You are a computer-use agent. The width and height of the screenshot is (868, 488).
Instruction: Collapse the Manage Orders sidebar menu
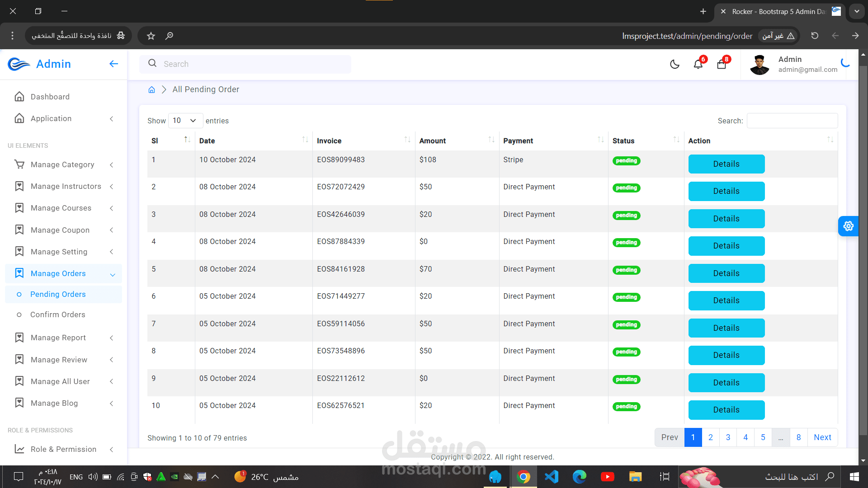tap(63, 273)
